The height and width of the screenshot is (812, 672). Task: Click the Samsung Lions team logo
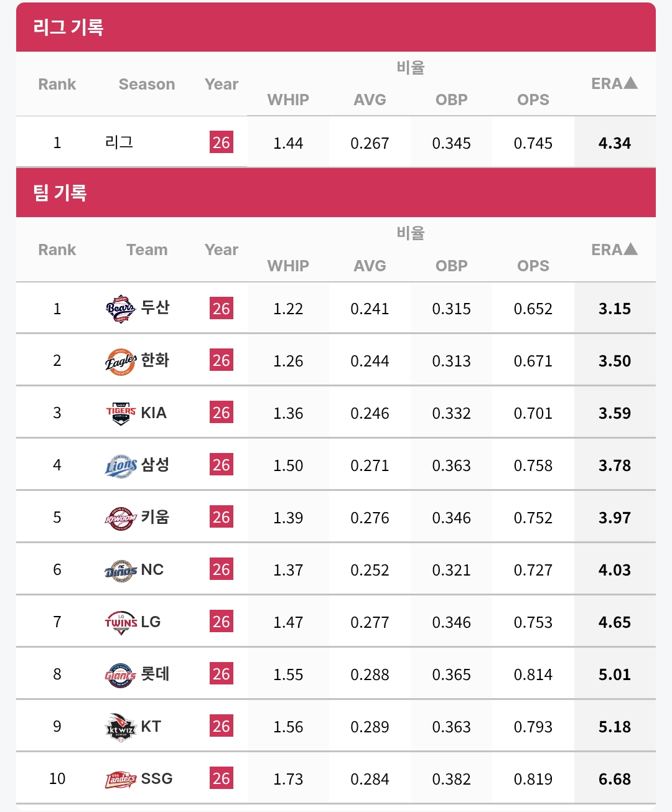121,465
